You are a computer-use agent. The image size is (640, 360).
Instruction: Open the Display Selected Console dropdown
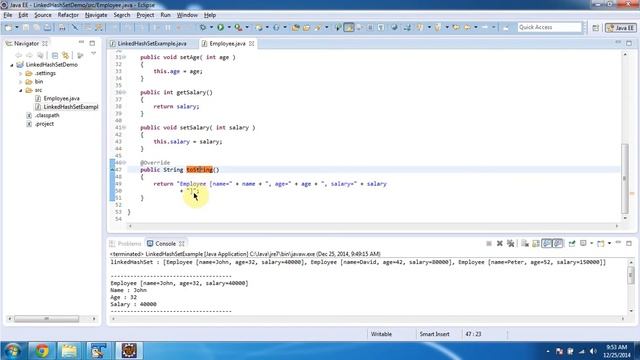[591, 244]
